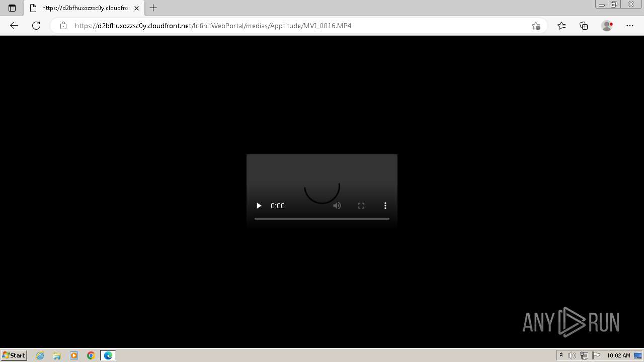Click the 0:00 time display in video
Screen dimensions: 644x362
click(x=278, y=206)
